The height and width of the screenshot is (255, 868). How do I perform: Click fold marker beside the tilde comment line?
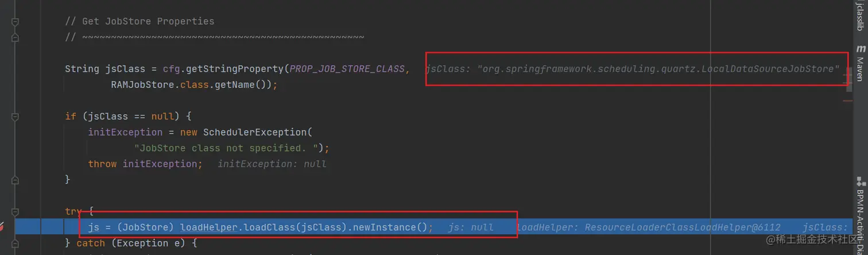pos(15,37)
